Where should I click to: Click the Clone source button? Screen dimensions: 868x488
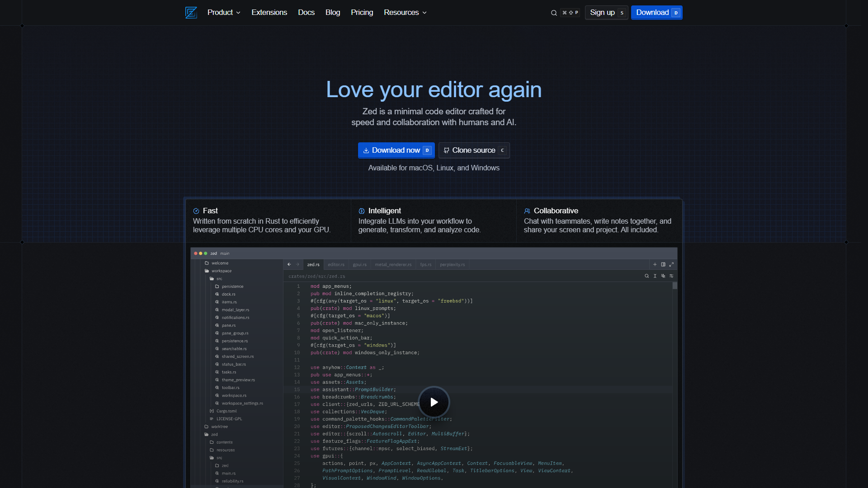pyautogui.click(x=474, y=150)
